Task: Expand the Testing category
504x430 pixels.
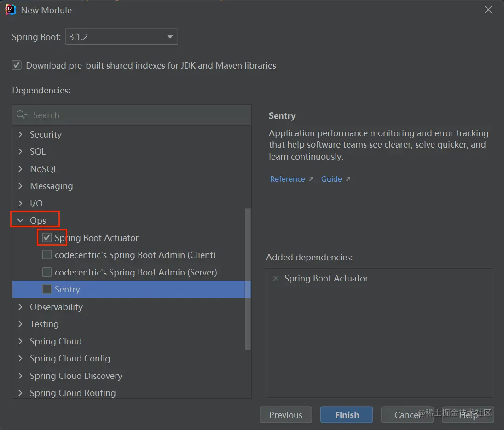Action: click(21, 324)
